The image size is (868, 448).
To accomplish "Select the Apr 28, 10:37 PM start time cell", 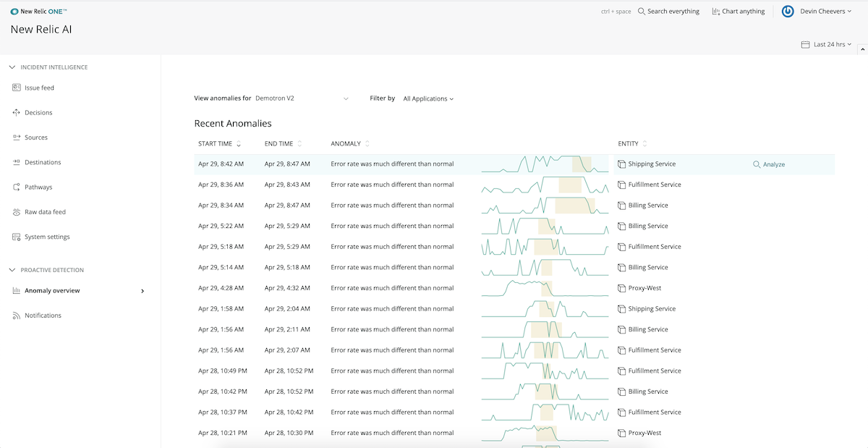I will [222, 413].
